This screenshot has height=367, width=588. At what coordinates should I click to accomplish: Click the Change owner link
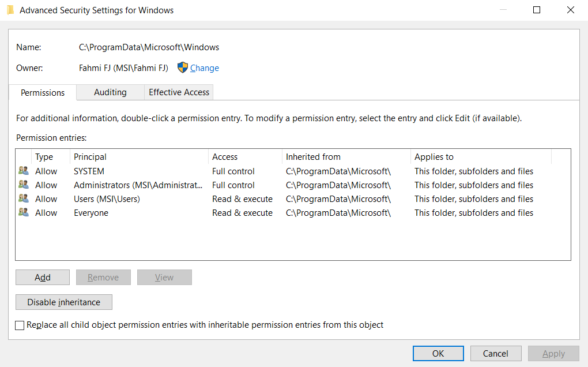(x=205, y=68)
